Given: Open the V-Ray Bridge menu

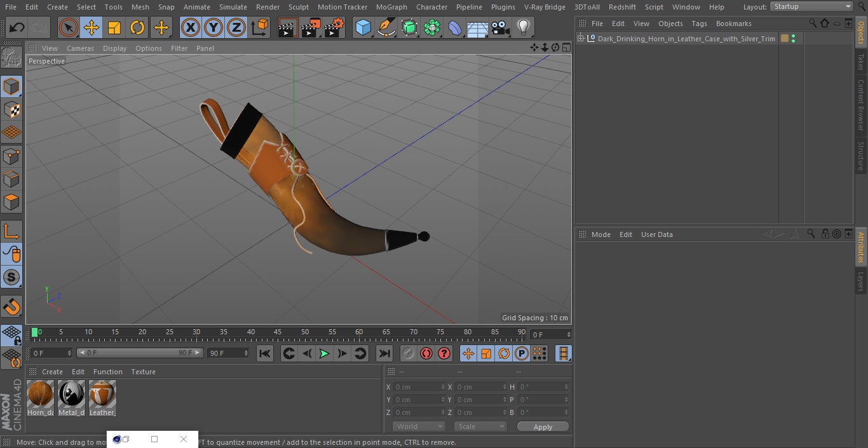Looking at the screenshot, I should [x=545, y=7].
